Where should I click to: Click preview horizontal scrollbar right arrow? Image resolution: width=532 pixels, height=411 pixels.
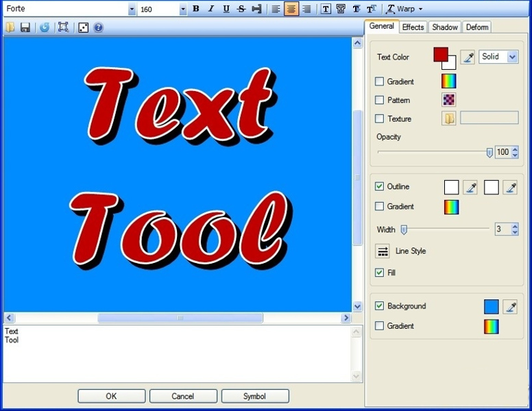tap(346, 318)
